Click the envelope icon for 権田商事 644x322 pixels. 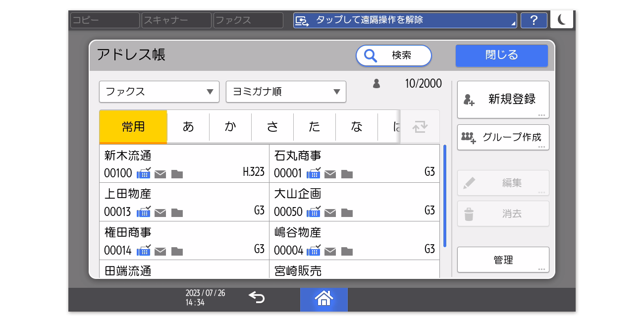(160, 251)
